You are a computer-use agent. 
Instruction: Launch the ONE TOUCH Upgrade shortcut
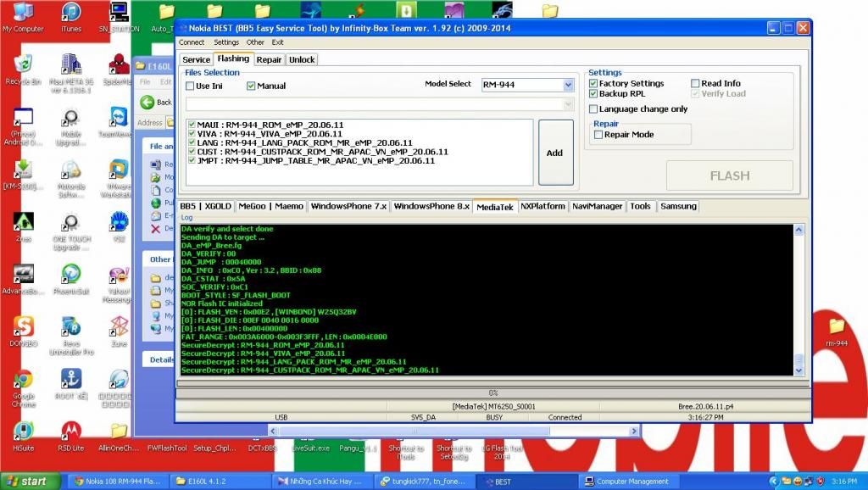(x=71, y=232)
